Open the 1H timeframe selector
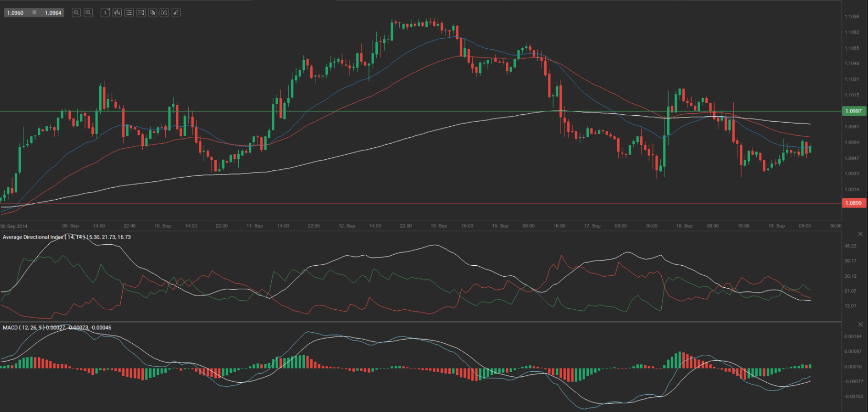The width and height of the screenshot is (868, 412). click(x=105, y=13)
